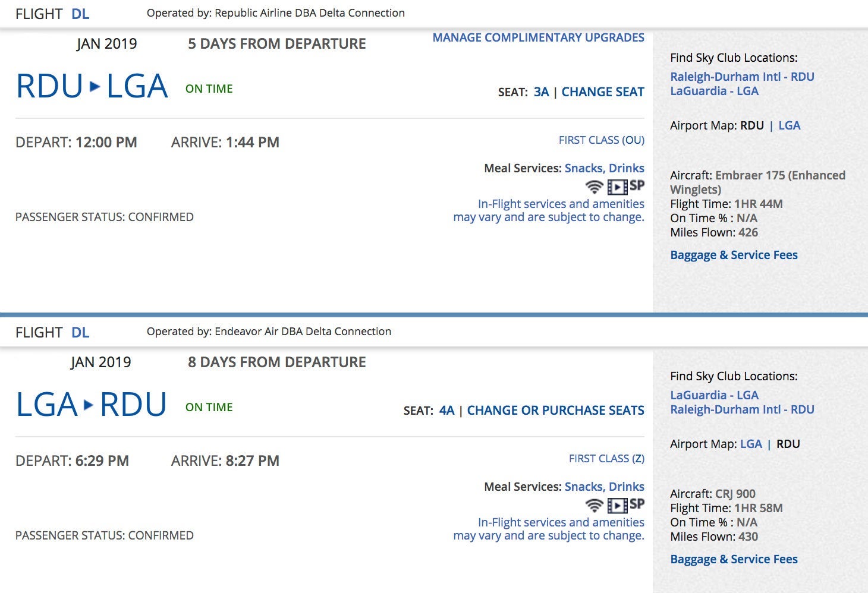This screenshot has height=593, width=868.
Task: Click Change Seat for seat 3A
Action: [603, 92]
